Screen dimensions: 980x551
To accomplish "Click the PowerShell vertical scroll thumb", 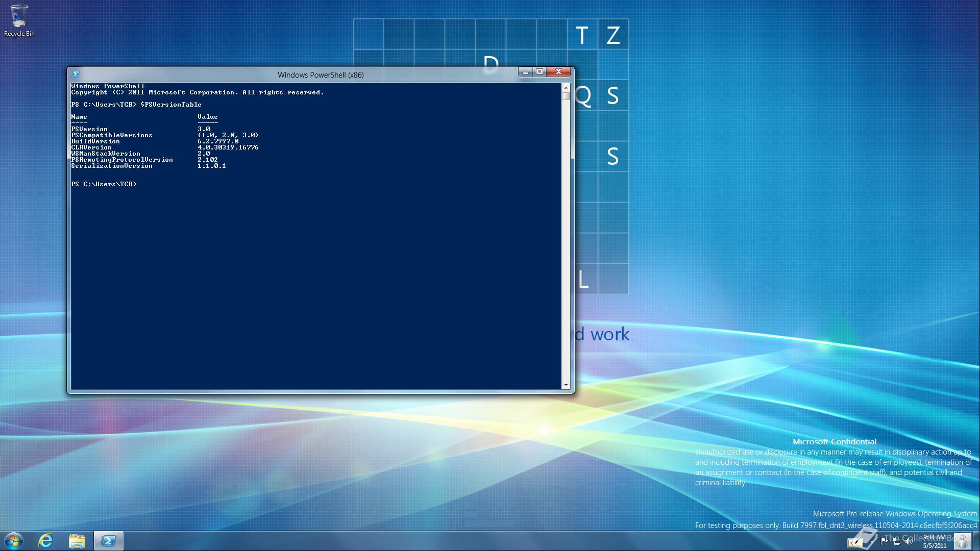I will point(566,96).
